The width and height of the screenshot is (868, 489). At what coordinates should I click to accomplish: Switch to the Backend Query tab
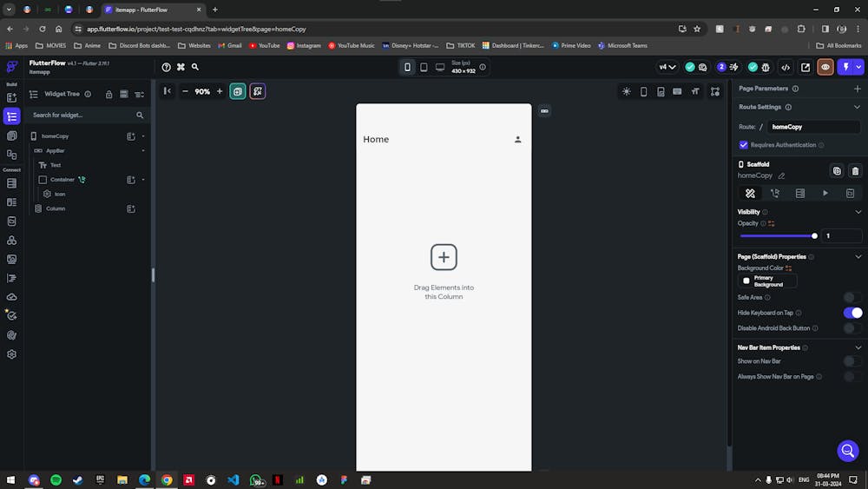pyautogui.click(x=800, y=194)
